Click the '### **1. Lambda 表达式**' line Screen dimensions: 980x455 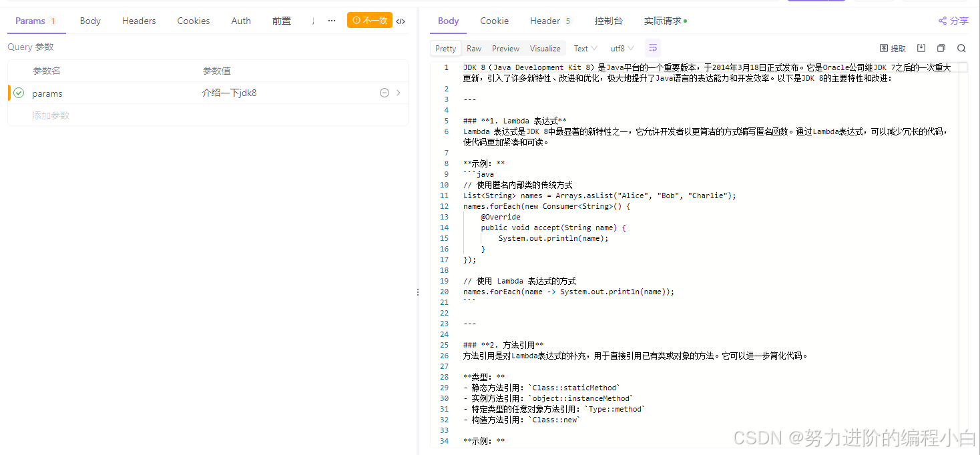515,121
